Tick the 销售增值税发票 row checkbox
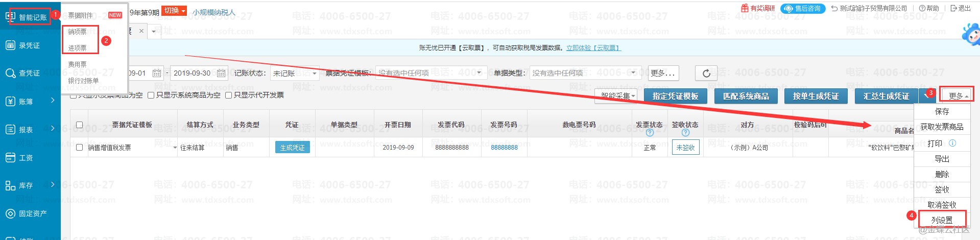 pos(79,148)
